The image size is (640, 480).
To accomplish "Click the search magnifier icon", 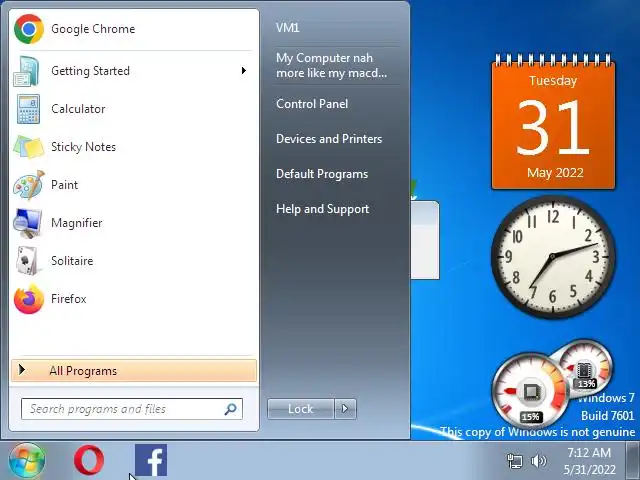I will pyautogui.click(x=231, y=409).
